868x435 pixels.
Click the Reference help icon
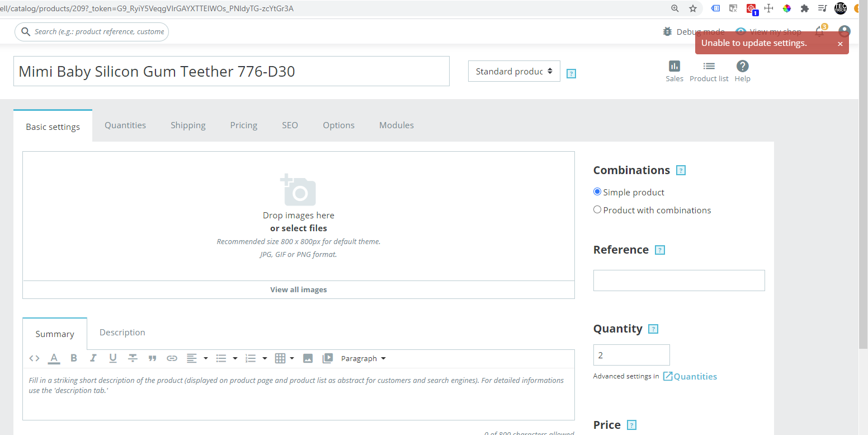tap(660, 250)
